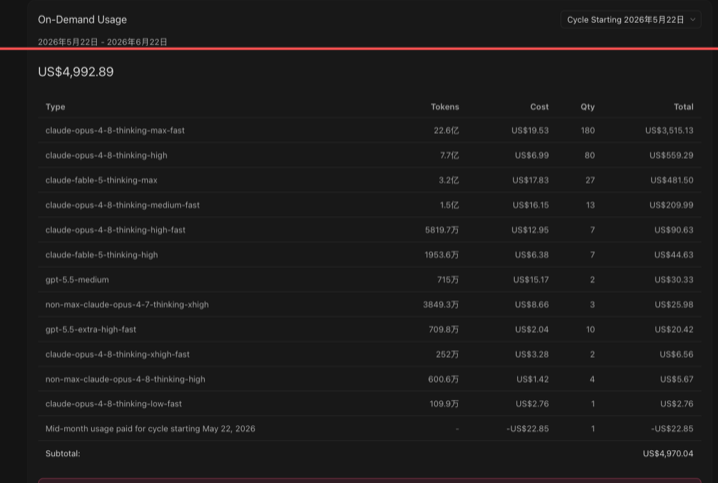The width and height of the screenshot is (718, 483).
Task: Select the claude-opus-4-8-thinking-xhigh-fast row label
Action: tap(117, 354)
